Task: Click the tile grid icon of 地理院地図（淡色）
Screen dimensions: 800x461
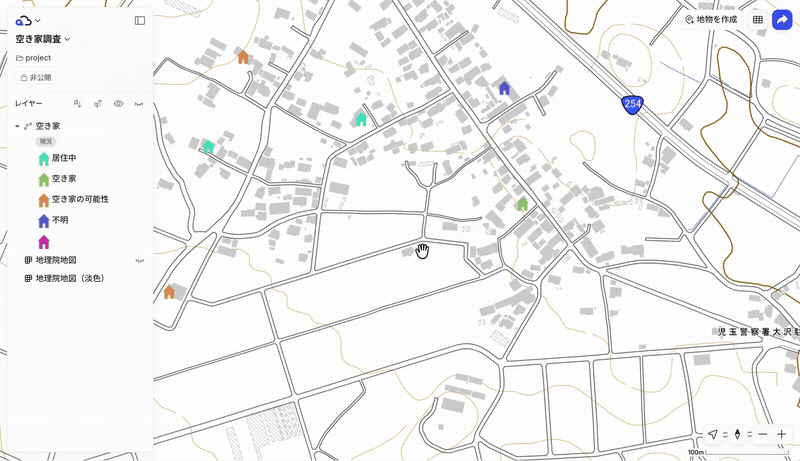Action: 29,278
